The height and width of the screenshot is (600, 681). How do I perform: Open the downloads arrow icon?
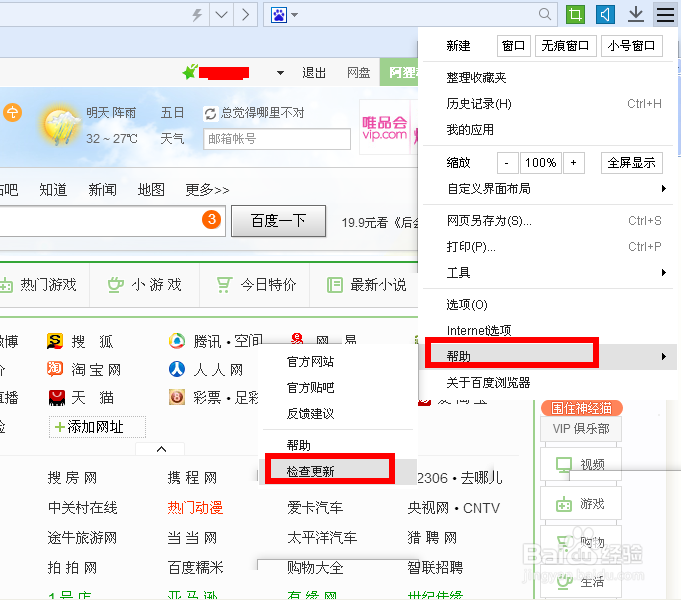(636, 14)
